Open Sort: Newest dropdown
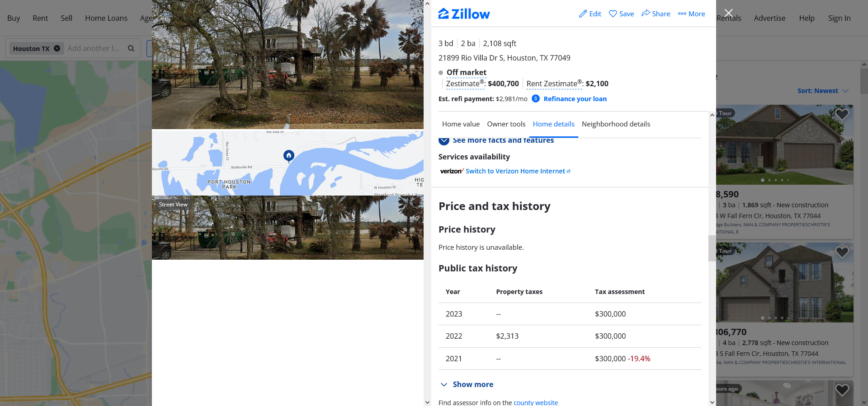The width and height of the screenshot is (868, 406). (823, 91)
